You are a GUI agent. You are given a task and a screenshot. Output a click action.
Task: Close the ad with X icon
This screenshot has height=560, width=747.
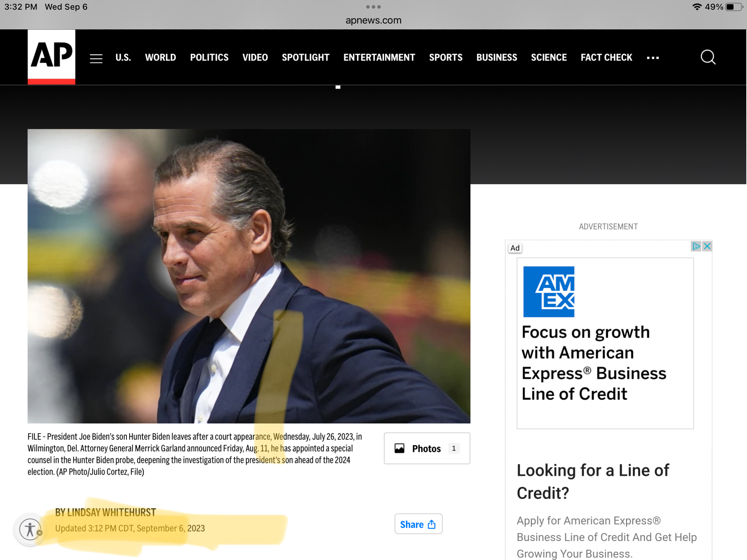pos(707,246)
